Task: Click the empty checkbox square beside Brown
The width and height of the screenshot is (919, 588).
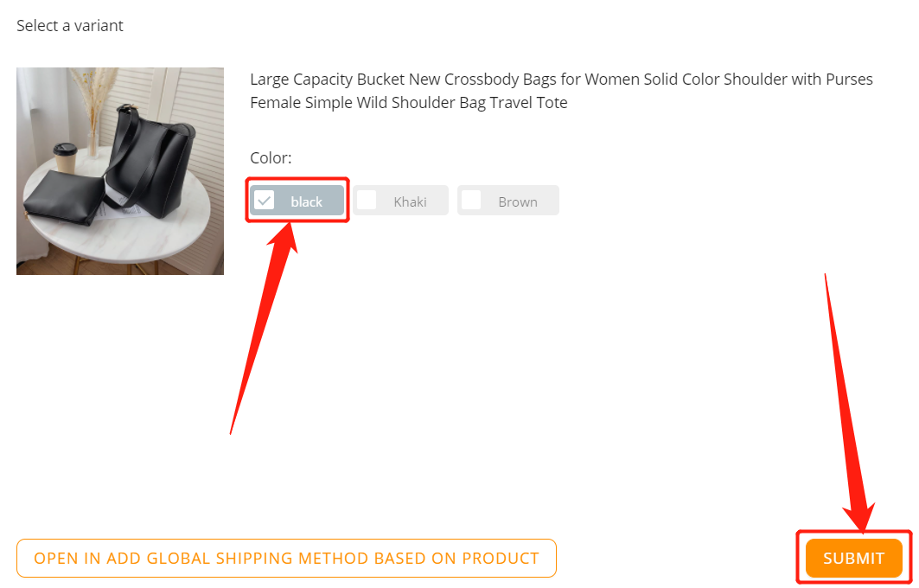Action: click(x=471, y=201)
